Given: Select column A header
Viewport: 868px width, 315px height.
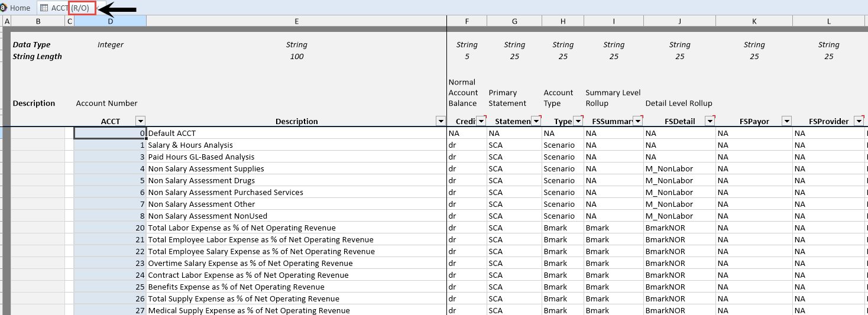Looking at the screenshot, I should [7, 21].
